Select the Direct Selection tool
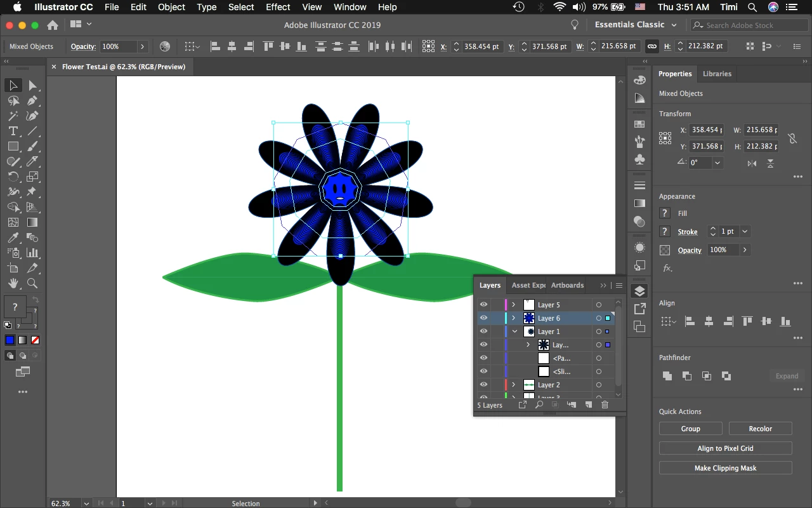812x508 pixels. point(32,86)
